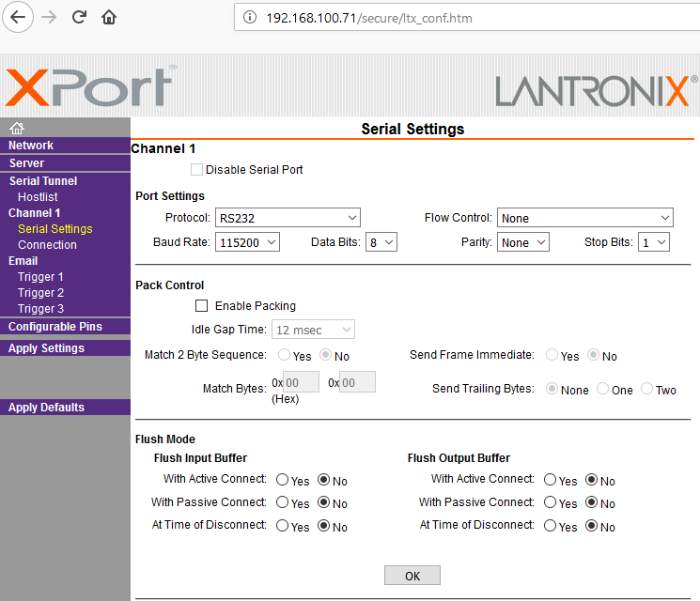This screenshot has width=700, height=601.
Task: Choose No for Flush Input With Passive Connect
Action: [x=323, y=502]
